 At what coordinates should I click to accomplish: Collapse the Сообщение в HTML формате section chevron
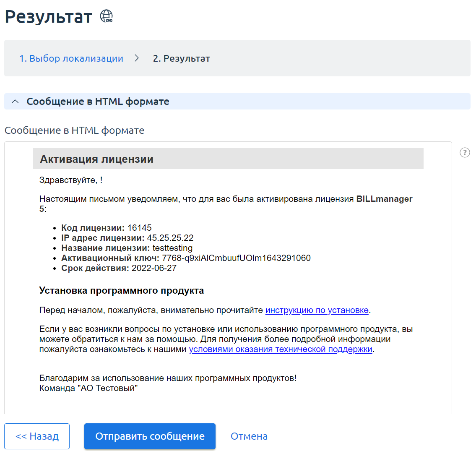pos(16,102)
